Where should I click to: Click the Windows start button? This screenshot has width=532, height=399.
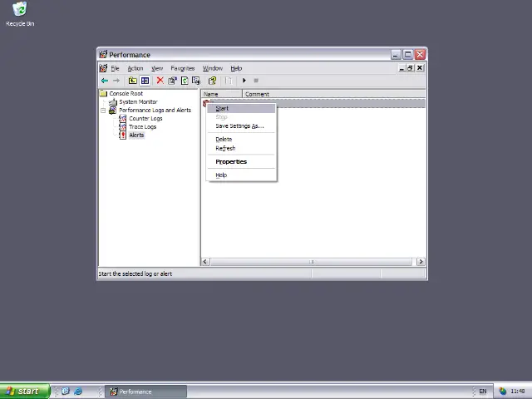click(x=25, y=392)
